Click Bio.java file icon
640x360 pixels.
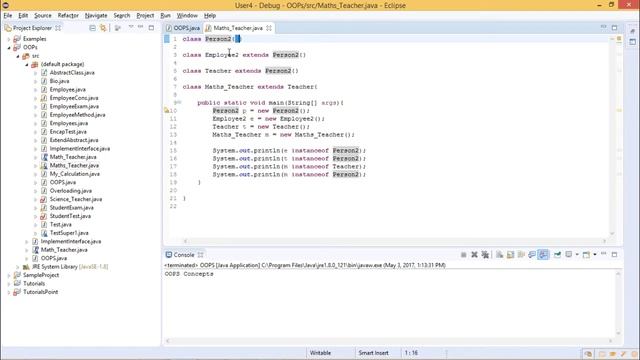(44, 81)
